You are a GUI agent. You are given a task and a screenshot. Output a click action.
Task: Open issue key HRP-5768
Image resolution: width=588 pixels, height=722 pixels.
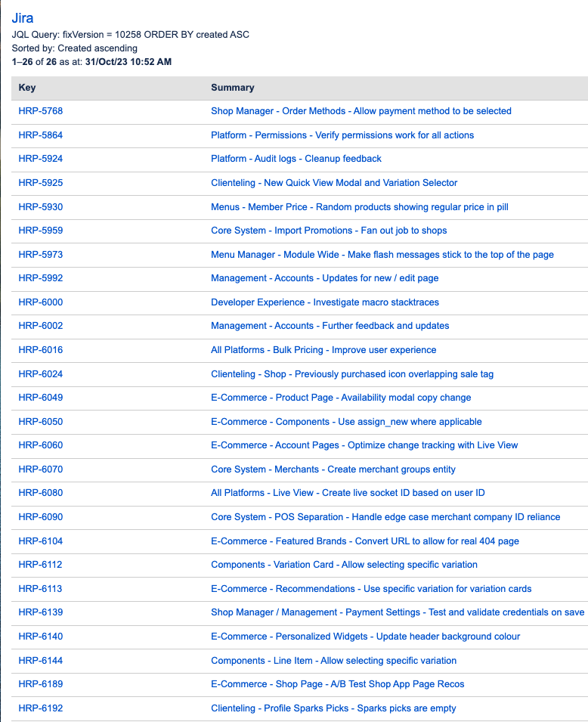tap(41, 111)
